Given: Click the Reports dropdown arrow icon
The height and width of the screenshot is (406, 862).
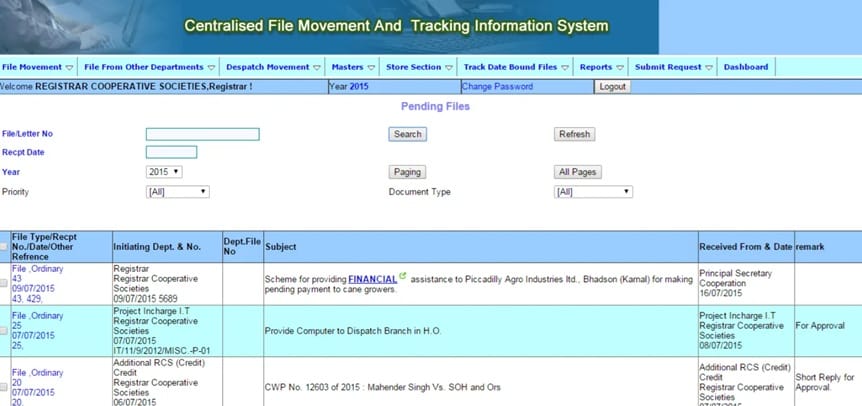Looking at the screenshot, I should (x=620, y=68).
